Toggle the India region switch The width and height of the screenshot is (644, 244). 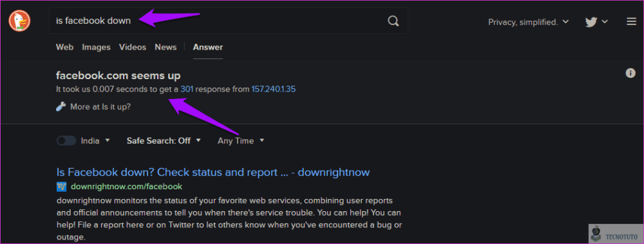click(x=66, y=141)
